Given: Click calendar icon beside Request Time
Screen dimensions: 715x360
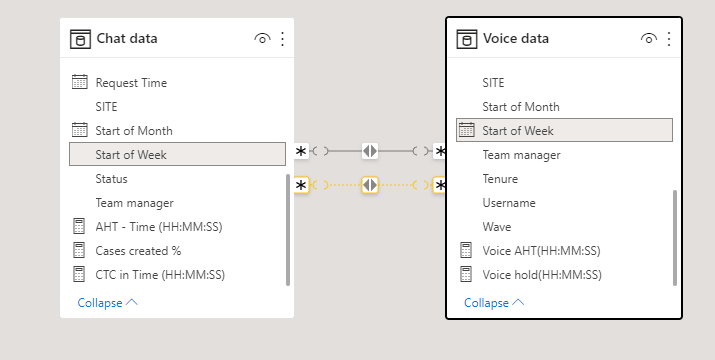Looking at the screenshot, I should 80,83.
